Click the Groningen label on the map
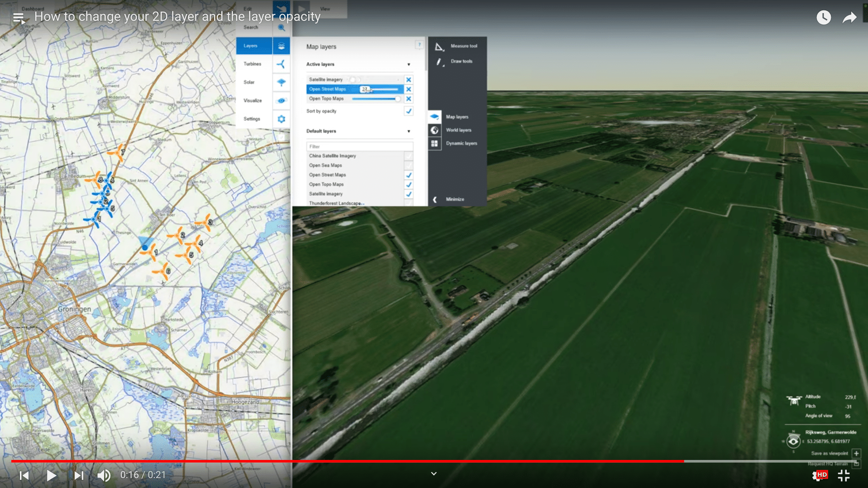 (x=74, y=309)
